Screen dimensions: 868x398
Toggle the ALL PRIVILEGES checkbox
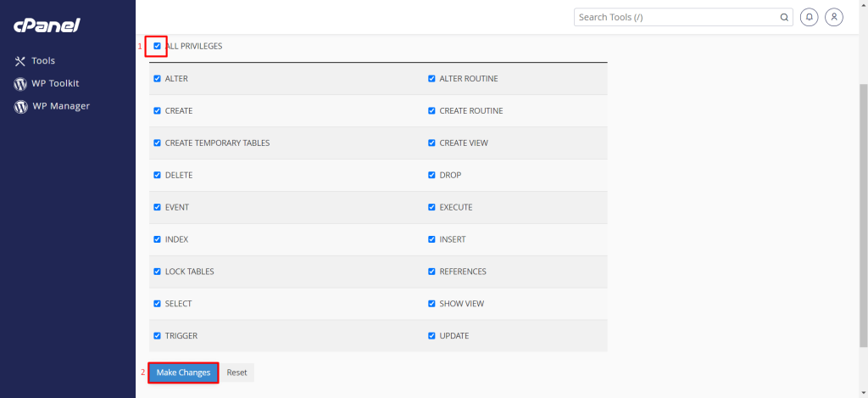coord(157,46)
